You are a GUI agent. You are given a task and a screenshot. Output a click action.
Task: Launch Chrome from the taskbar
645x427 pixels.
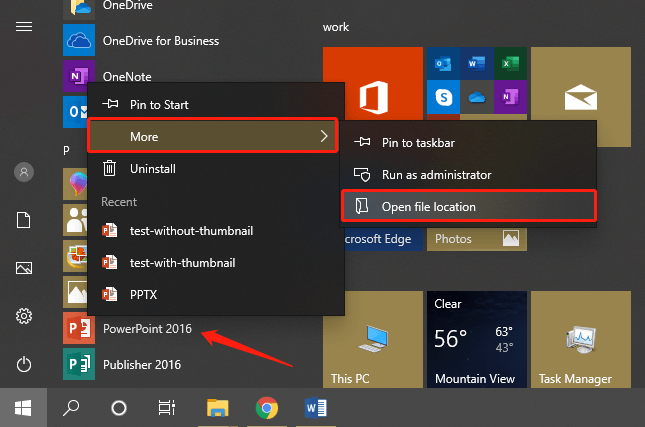point(267,408)
